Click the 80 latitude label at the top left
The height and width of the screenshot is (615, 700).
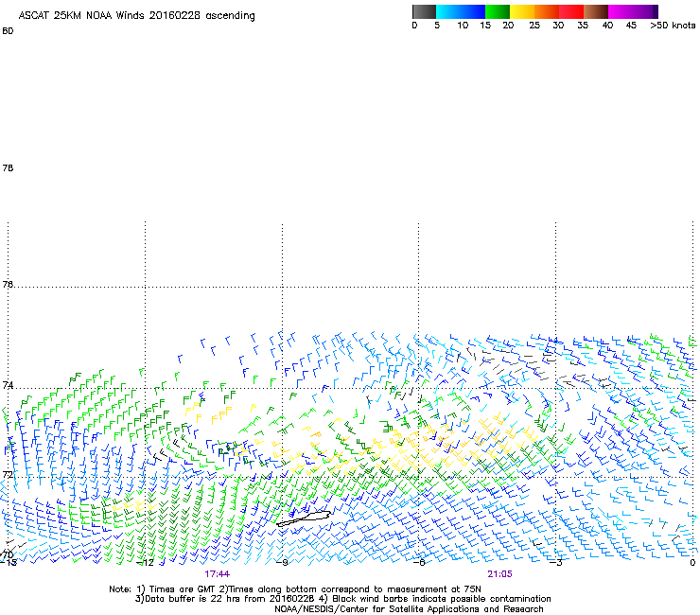pyautogui.click(x=8, y=31)
